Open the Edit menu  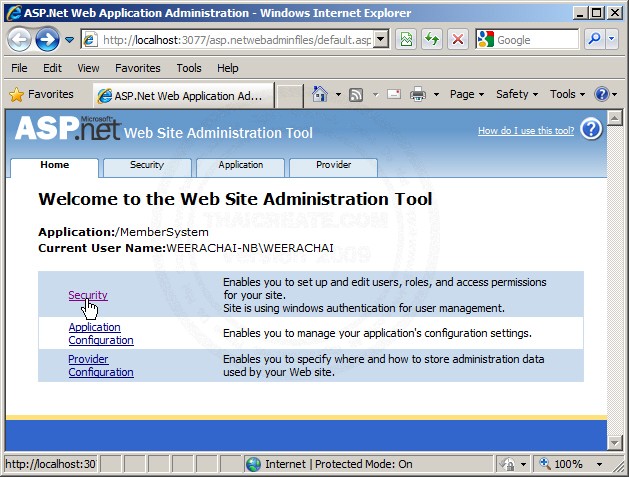tap(53, 68)
